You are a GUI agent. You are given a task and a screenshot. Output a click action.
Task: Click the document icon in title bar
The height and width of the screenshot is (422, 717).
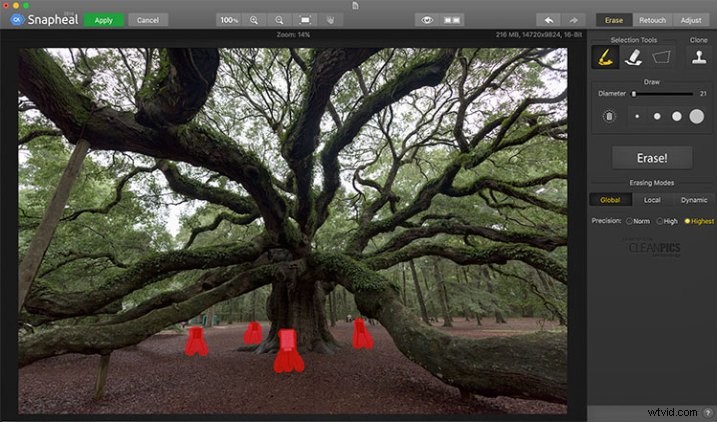click(355, 5)
